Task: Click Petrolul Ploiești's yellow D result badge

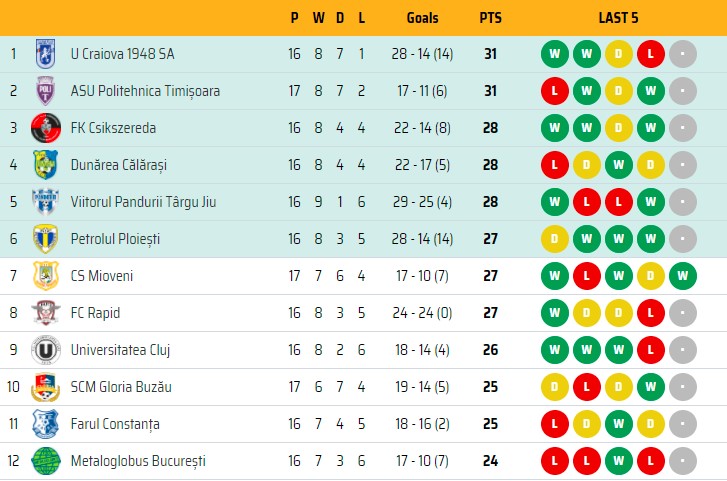Action: pyautogui.click(x=555, y=239)
